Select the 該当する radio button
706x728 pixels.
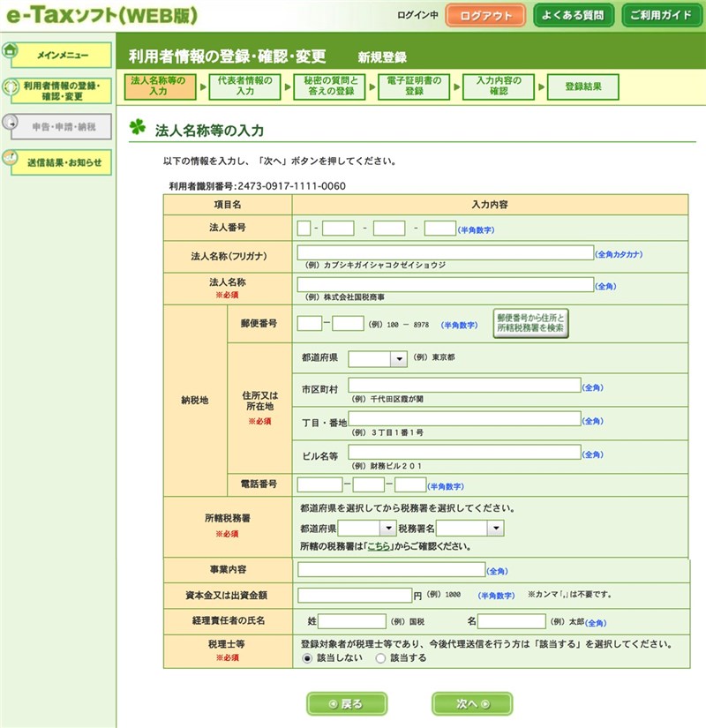tap(380, 658)
